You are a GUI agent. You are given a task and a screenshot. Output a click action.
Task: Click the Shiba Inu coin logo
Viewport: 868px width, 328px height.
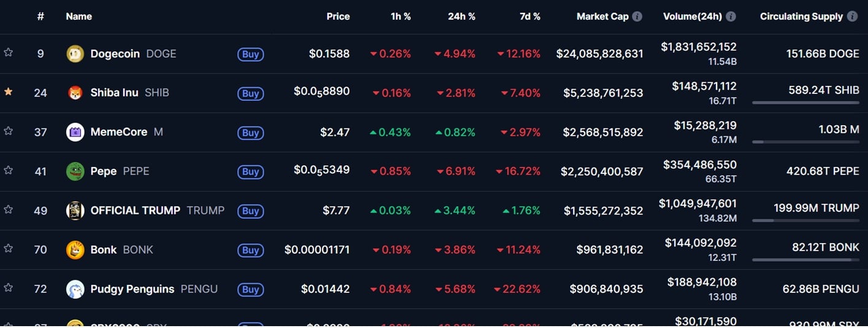click(75, 93)
